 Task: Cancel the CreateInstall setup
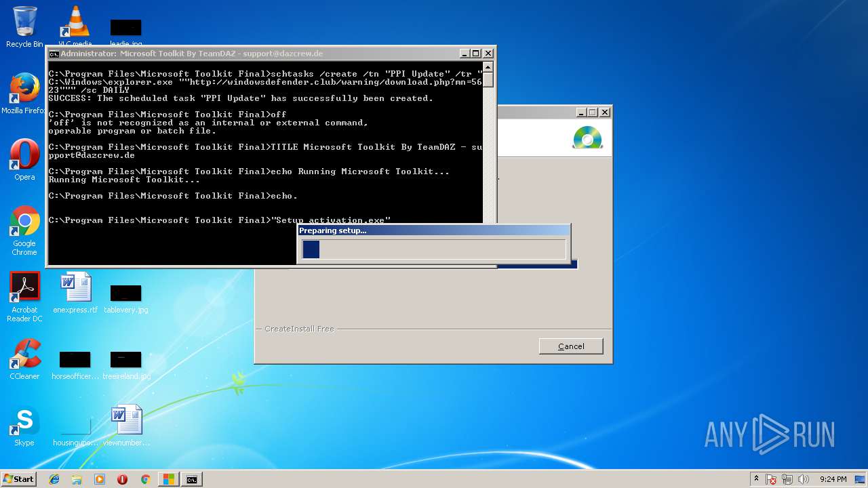pyautogui.click(x=571, y=346)
